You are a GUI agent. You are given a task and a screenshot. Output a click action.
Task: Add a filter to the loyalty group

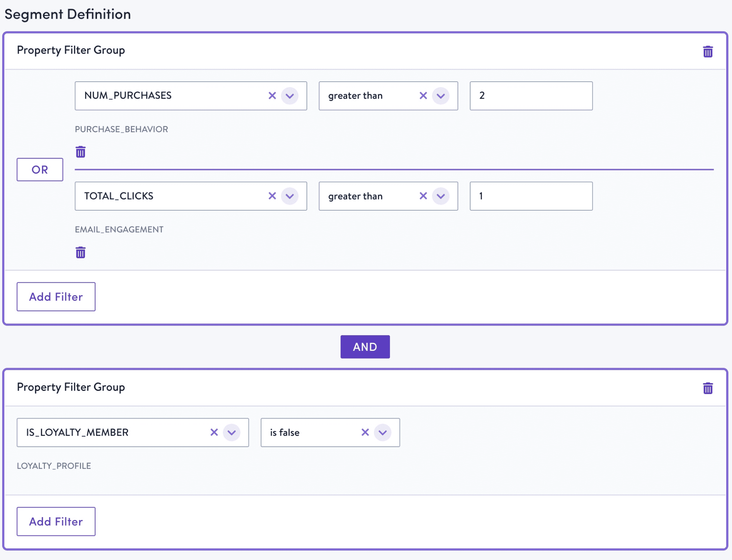(x=56, y=522)
